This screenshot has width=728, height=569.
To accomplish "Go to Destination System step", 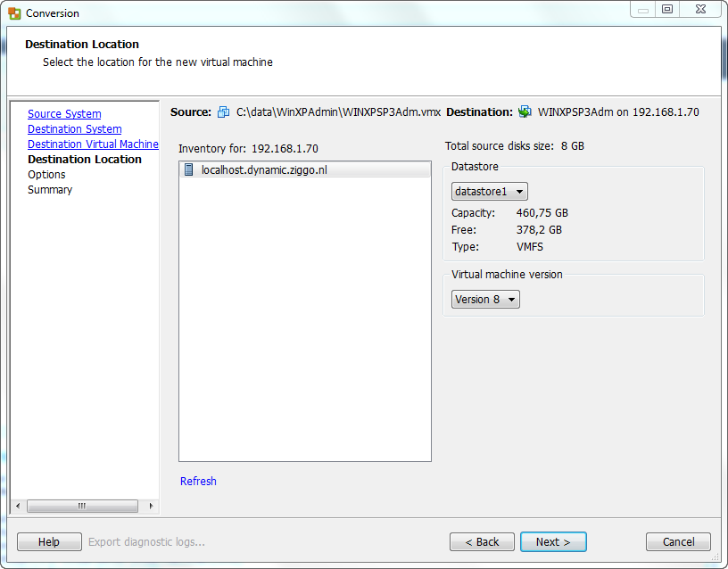I will click(x=75, y=129).
